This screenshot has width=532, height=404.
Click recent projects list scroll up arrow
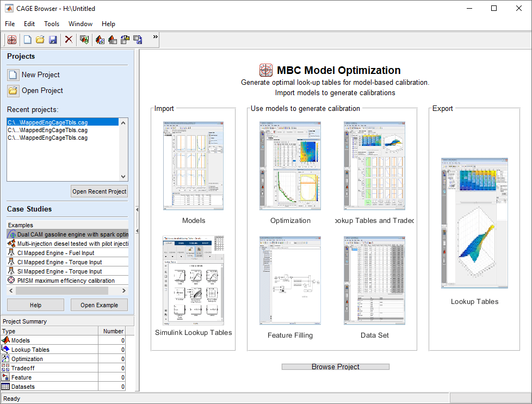(x=123, y=123)
